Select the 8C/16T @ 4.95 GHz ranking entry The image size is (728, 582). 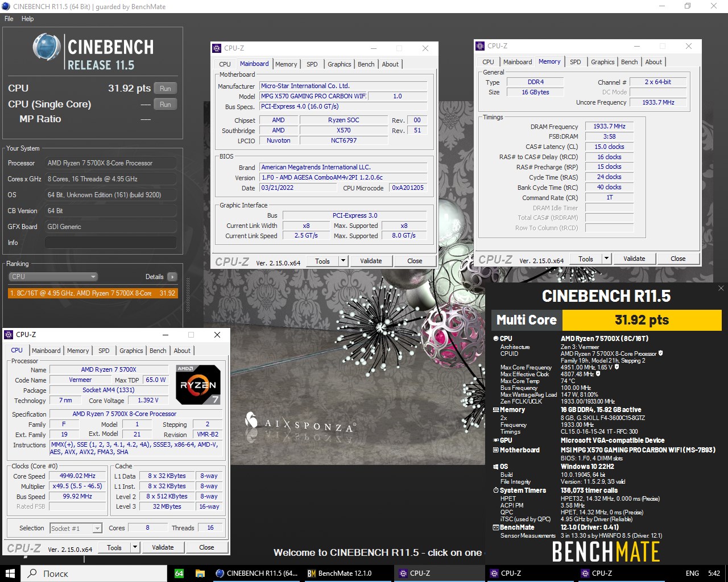click(93, 293)
